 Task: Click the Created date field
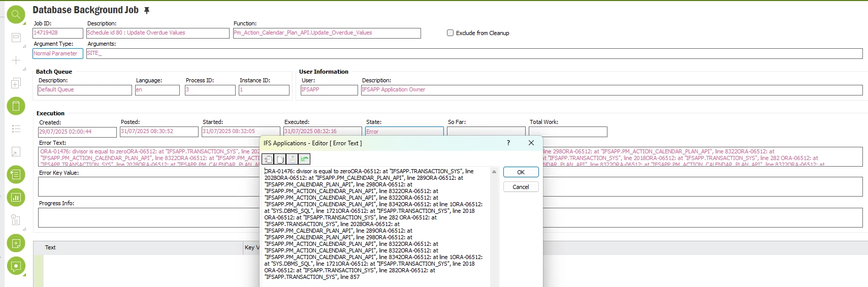coord(77,132)
